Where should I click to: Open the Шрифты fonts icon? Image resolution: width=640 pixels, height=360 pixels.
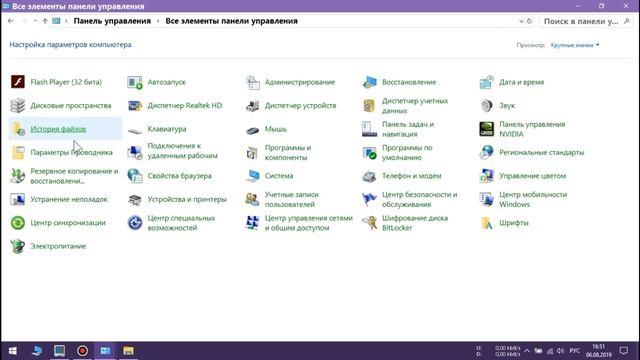487,223
